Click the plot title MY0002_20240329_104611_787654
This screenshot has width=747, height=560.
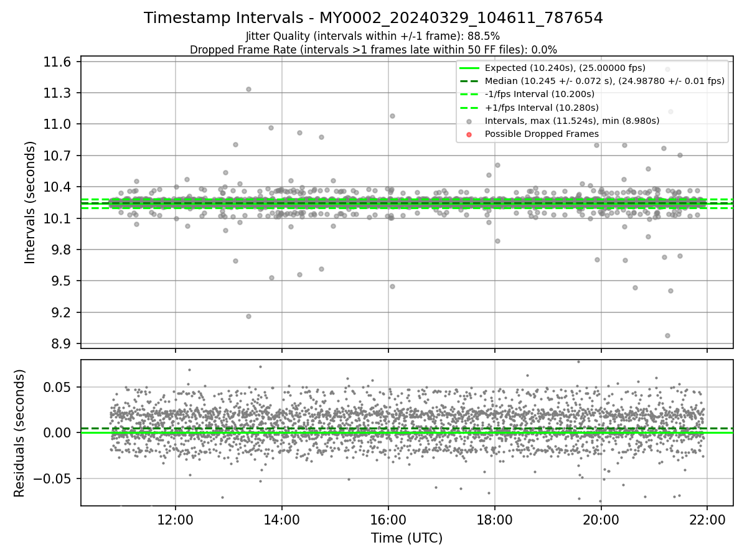click(374, 18)
